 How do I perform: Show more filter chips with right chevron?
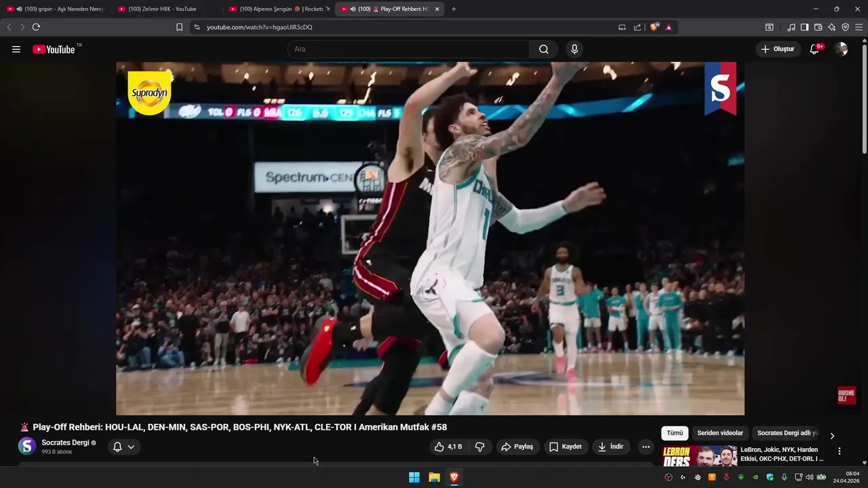832,436
